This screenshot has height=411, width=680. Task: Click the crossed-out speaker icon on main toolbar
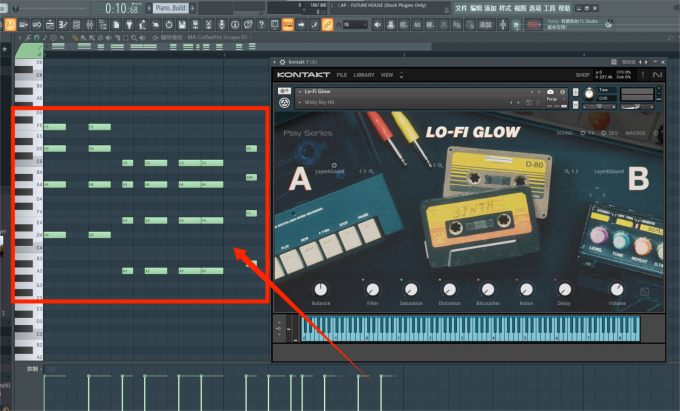click(x=377, y=25)
